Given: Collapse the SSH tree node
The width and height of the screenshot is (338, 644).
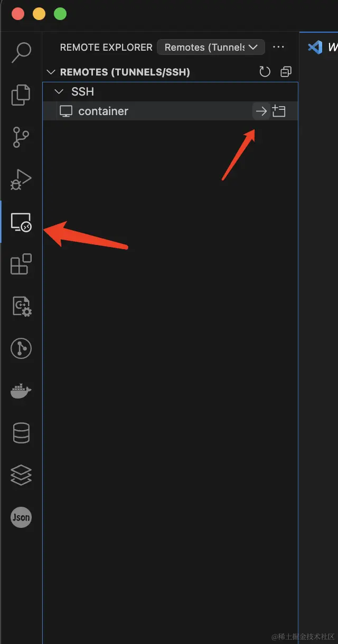Looking at the screenshot, I should (x=59, y=92).
